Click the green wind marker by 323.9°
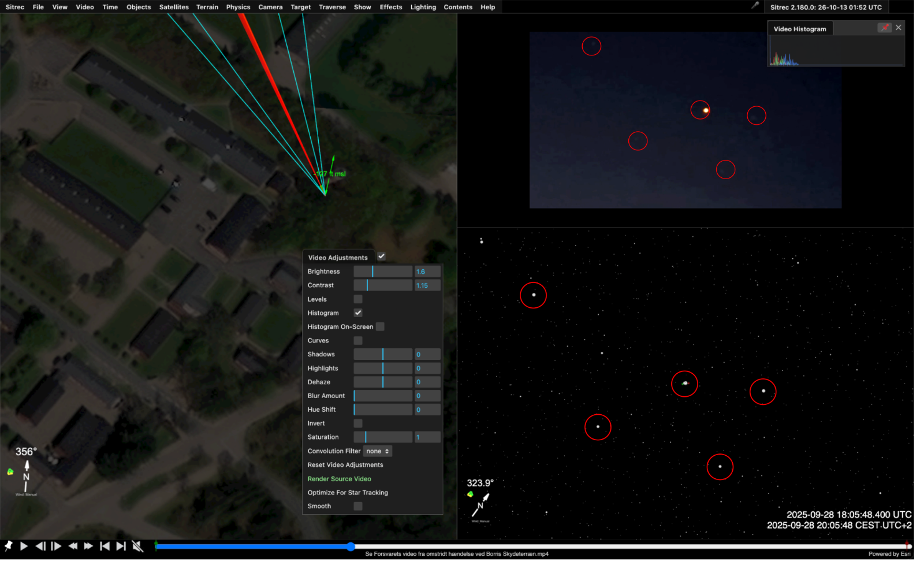The width and height of the screenshot is (924, 569). (x=470, y=494)
